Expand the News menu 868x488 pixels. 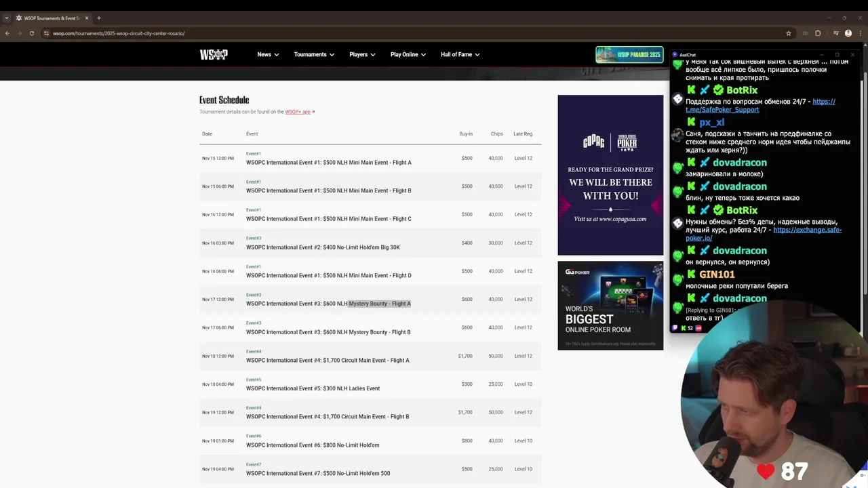pos(268,55)
